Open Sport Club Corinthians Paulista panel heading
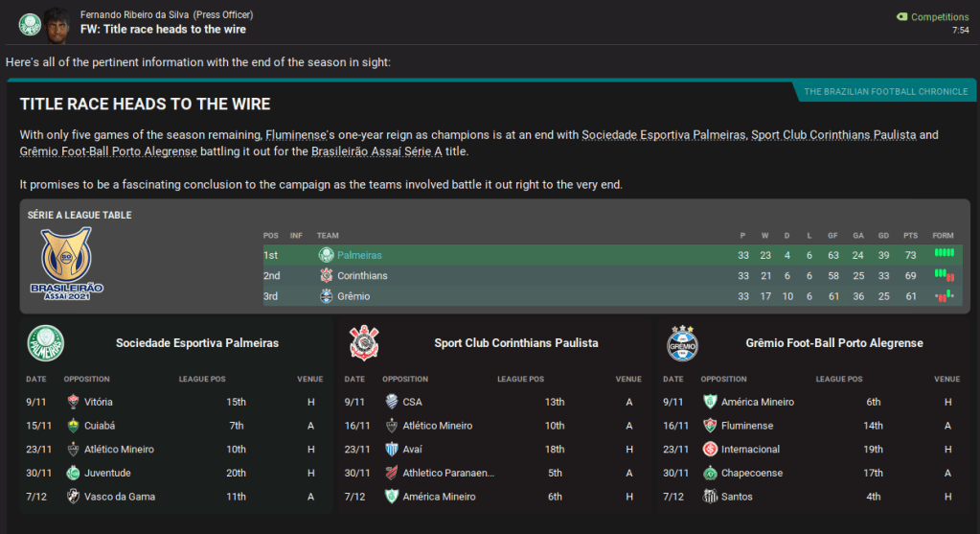This screenshot has width=980, height=534. click(x=515, y=343)
